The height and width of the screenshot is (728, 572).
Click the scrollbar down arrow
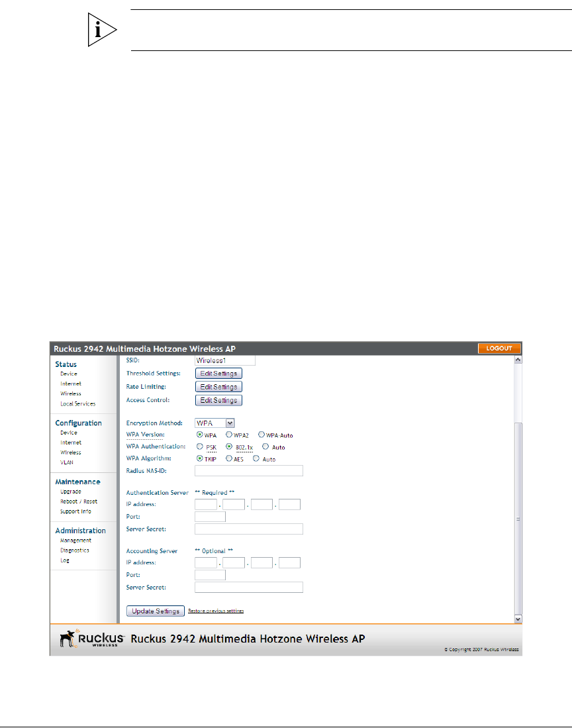518,619
